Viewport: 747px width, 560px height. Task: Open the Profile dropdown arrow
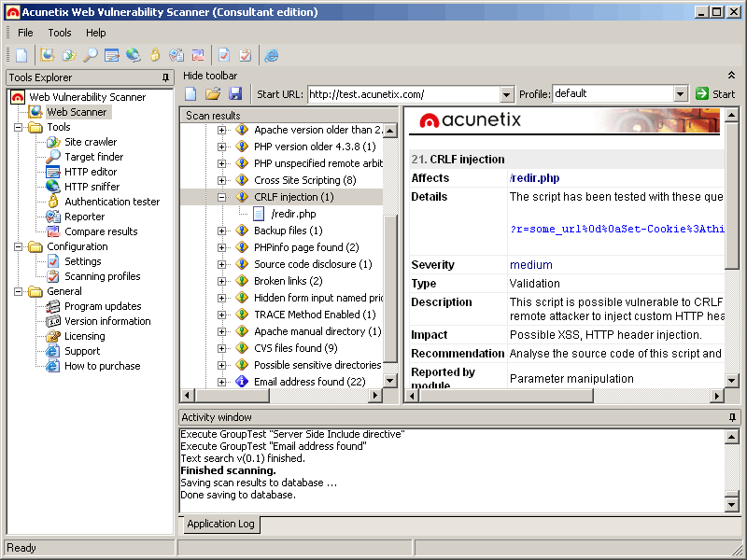pos(681,94)
